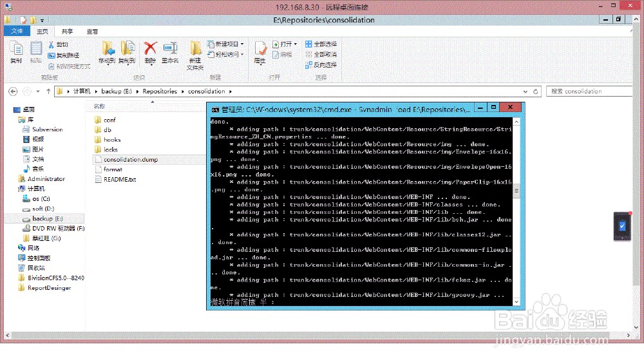Open the File (文件) ribbon tab
This screenshot has height=362, width=644.
[17, 31]
